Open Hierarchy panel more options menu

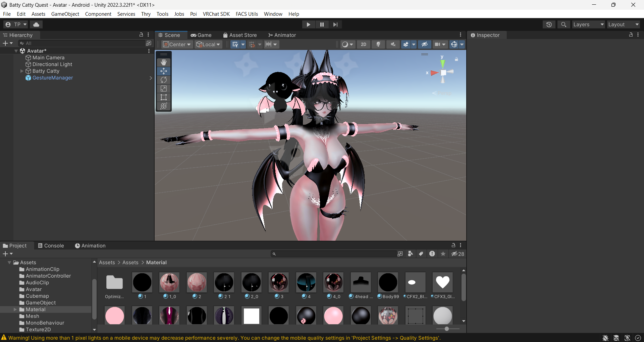[148, 35]
